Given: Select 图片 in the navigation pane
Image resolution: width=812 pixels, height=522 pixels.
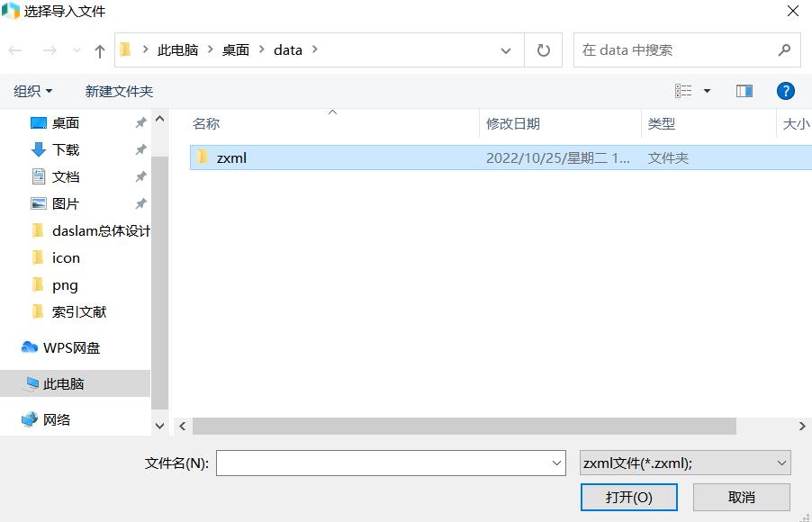Looking at the screenshot, I should 65,203.
